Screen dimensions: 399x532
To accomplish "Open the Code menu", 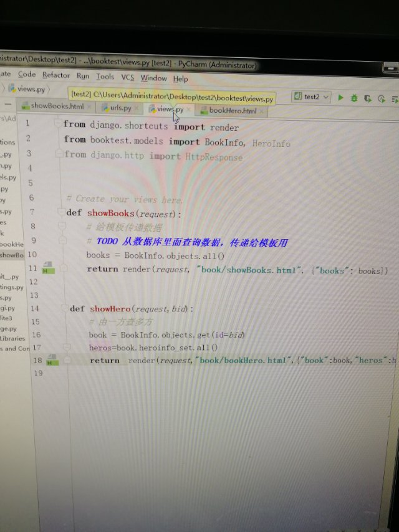I will [x=27, y=74].
